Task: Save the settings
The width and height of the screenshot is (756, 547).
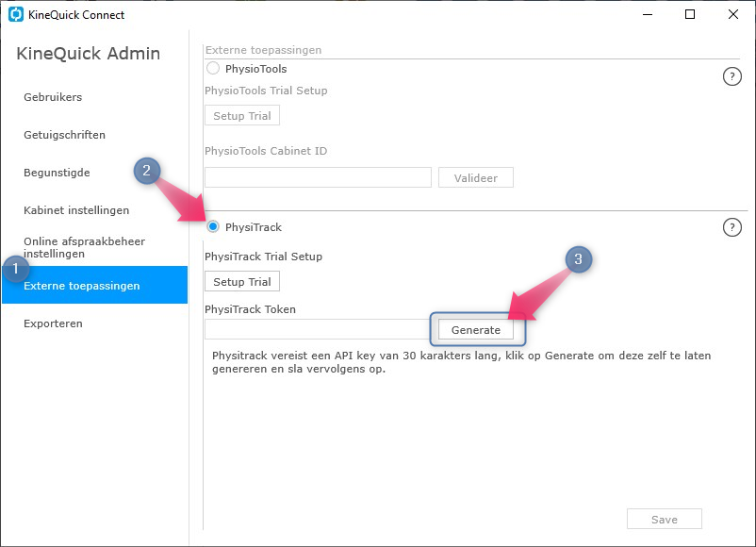Action: click(x=665, y=519)
